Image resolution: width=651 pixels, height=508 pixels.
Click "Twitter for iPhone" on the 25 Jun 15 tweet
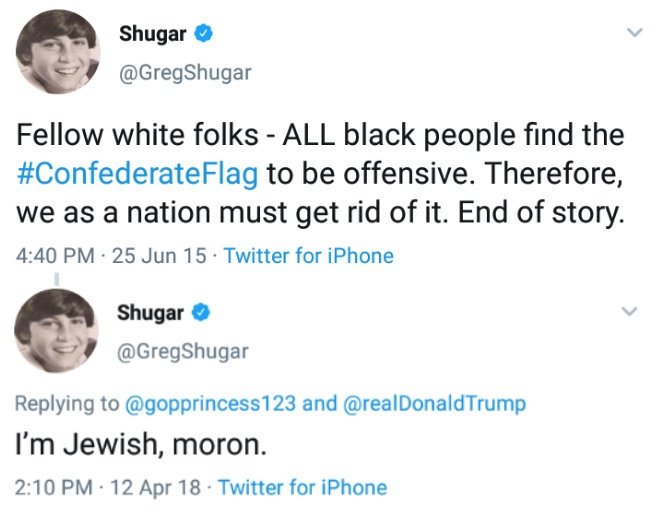click(309, 255)
